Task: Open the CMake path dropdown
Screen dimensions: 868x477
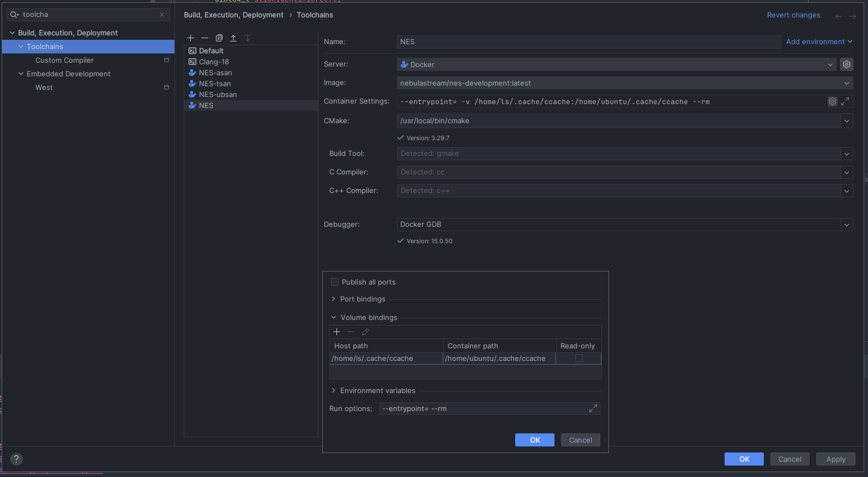Action: click(x=847, y=121)
